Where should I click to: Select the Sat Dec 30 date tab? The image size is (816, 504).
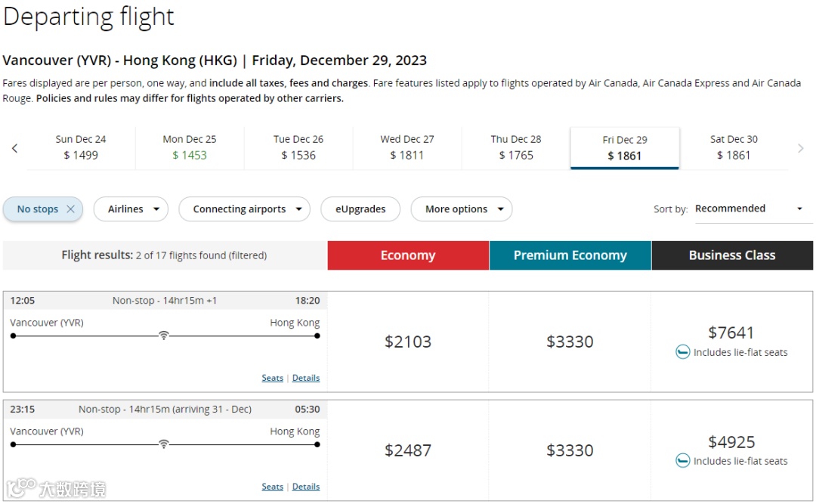point(734,147)
